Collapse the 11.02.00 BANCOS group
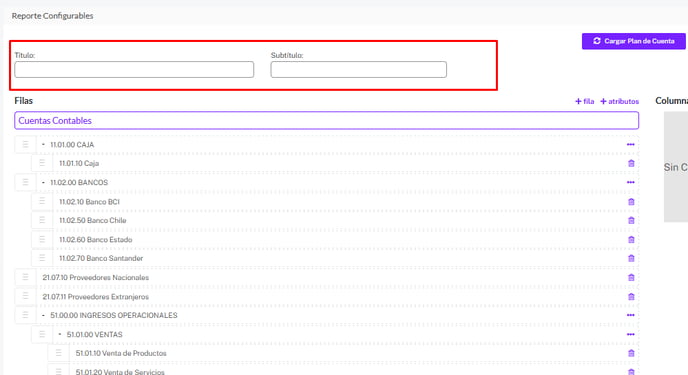The height and width of the screenshot is (375, 688). (43, 182)
